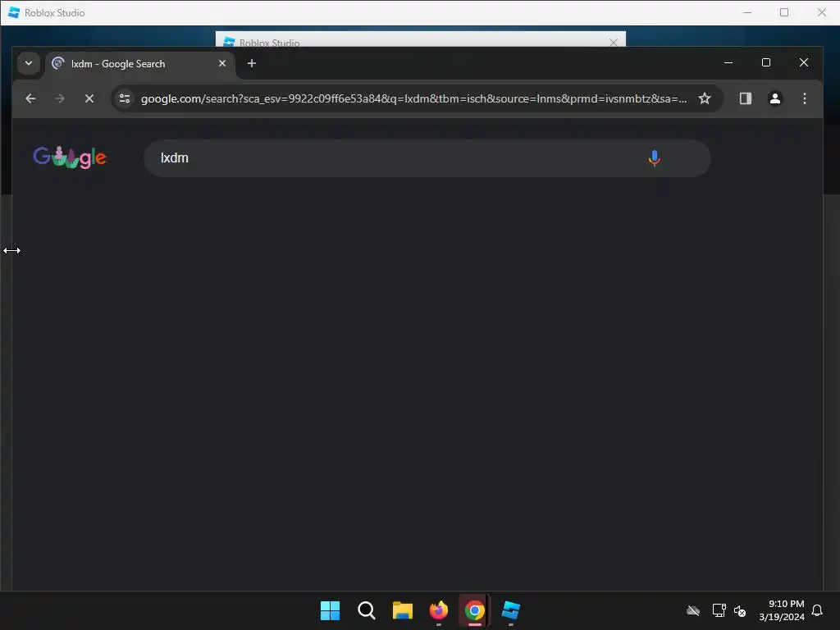Open Firefox from the taskbar
The width and height of the screenshot is (840, 630).
(439, 610)
